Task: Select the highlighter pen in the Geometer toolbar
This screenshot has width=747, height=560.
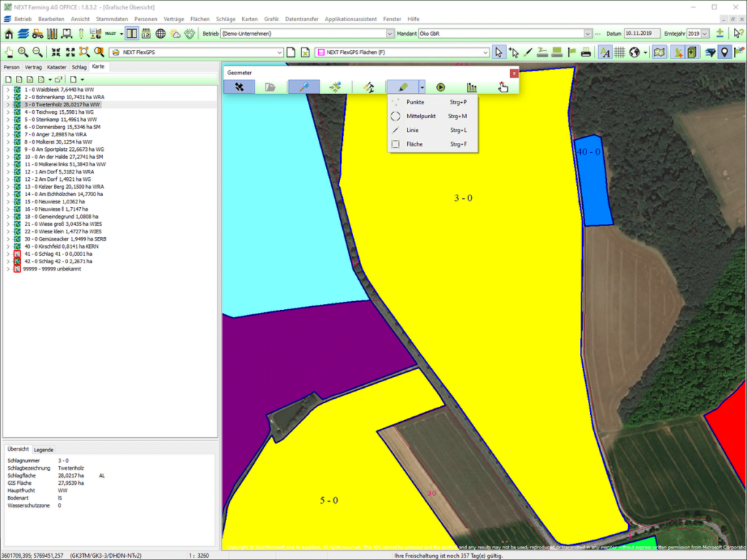Action: pos(401,85)
